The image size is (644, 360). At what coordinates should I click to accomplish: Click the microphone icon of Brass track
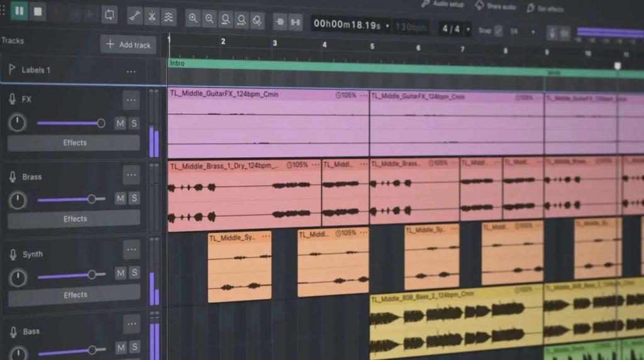pos(13,177)
